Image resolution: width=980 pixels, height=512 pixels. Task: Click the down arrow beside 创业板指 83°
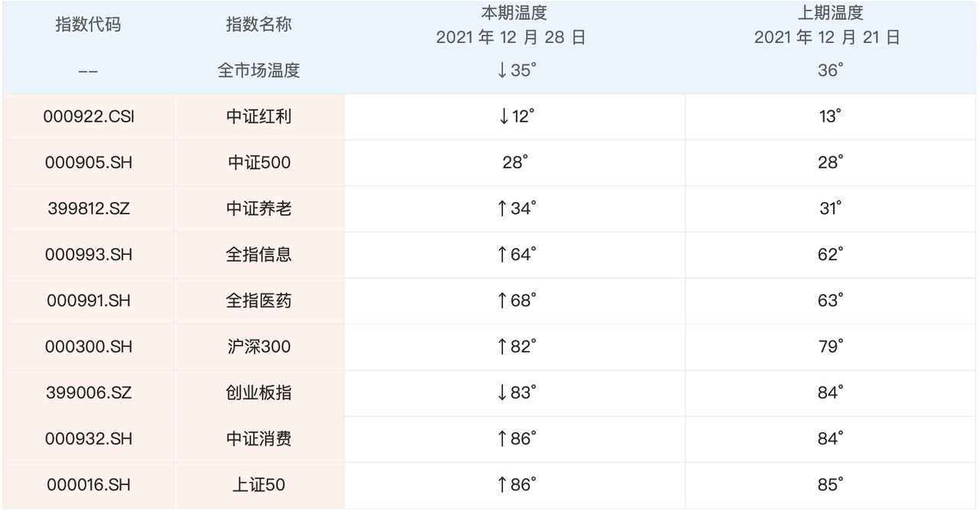pos(502,393)
